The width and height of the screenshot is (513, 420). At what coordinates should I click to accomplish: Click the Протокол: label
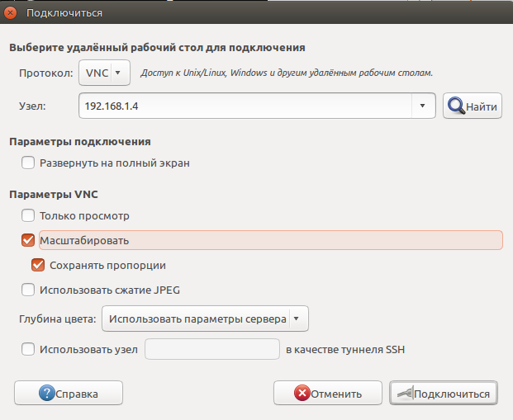(45, 73)
